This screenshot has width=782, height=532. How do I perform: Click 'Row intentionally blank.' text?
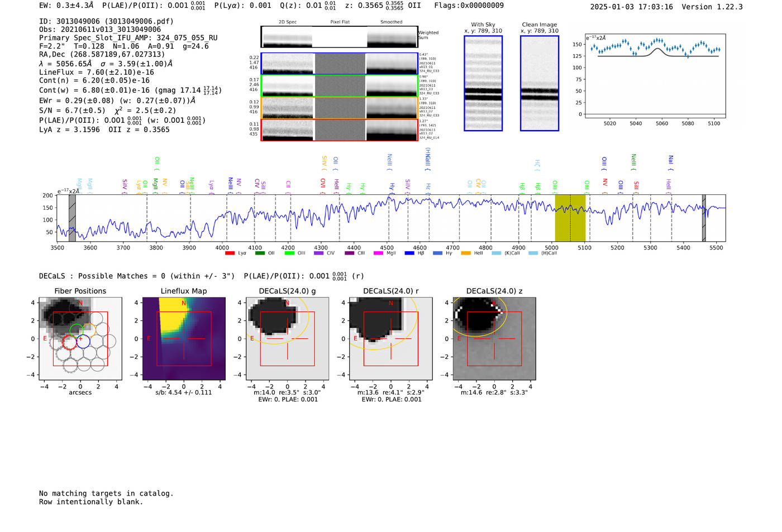click(x=91, y=502)
